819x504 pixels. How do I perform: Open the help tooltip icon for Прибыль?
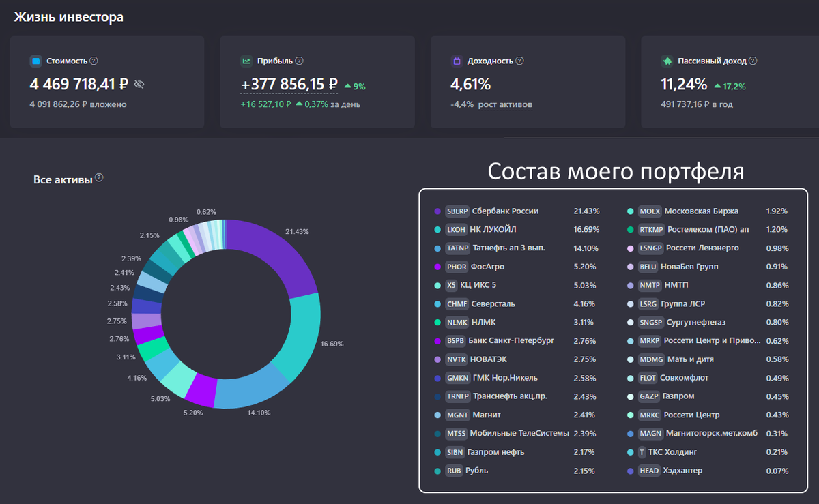[300, 61]
